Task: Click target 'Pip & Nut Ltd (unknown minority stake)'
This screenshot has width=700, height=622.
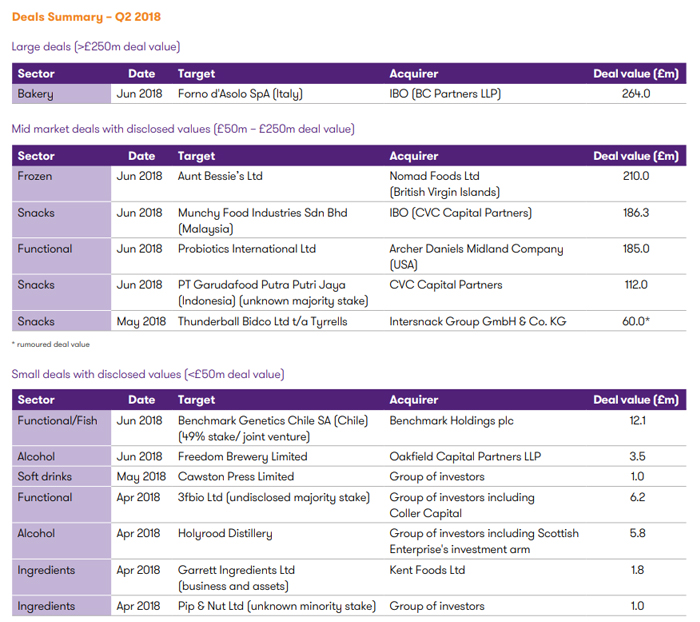Action: pyautogui.click(x=277, y=606)
